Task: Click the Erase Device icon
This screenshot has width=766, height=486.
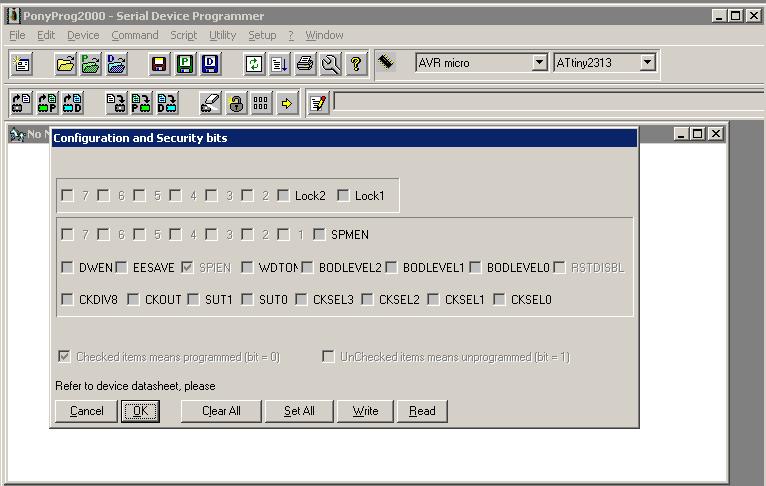Action: pos(211,103)
